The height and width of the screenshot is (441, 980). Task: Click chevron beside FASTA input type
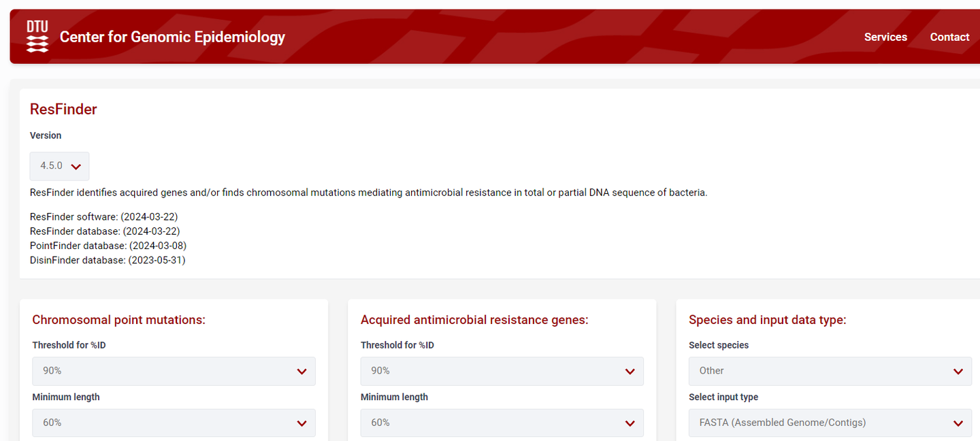[x=958, y=423]
